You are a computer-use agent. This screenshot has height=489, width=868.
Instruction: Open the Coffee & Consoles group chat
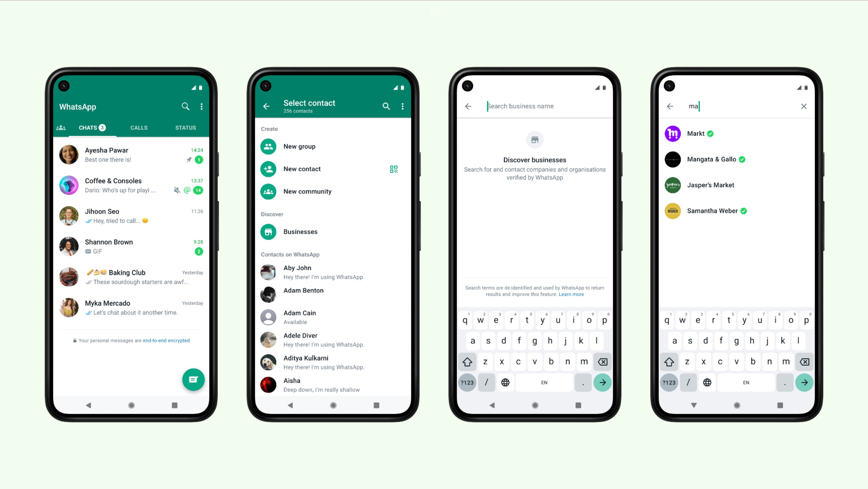tap(131, 185)
